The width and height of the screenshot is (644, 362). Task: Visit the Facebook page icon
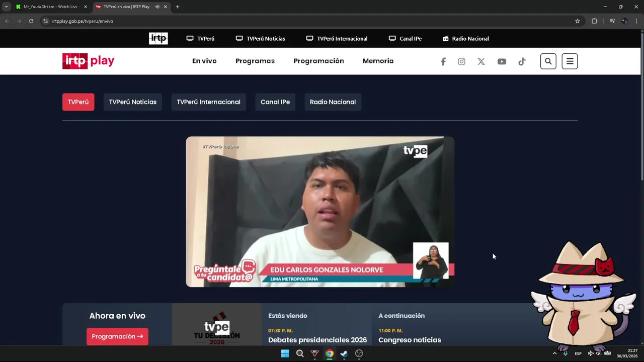tap(443, 61)
